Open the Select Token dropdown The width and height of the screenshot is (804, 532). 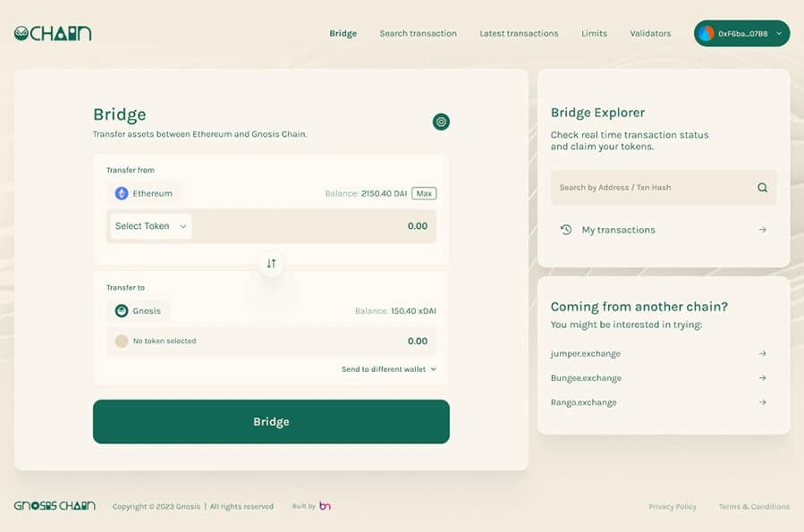150,226
